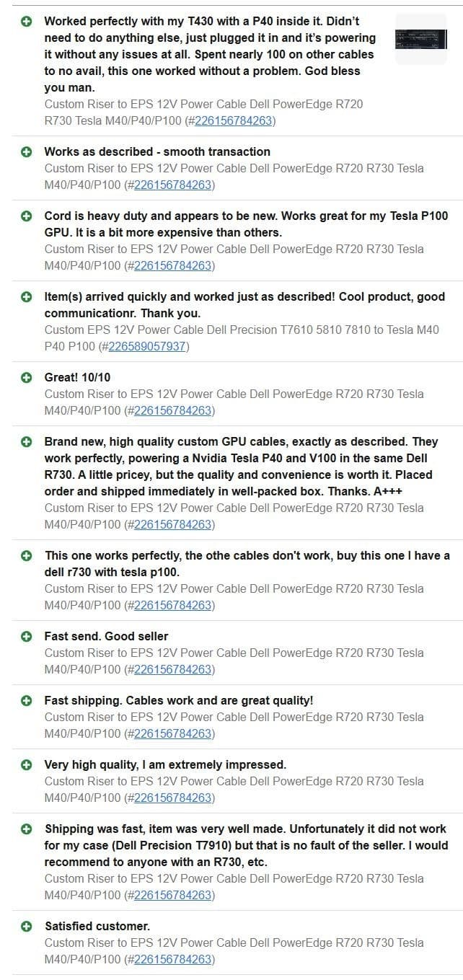463x980 pixels.
Task: Open item number link under "Satisfied customer."
Action: pyautogui.click(x=172, y=959)
